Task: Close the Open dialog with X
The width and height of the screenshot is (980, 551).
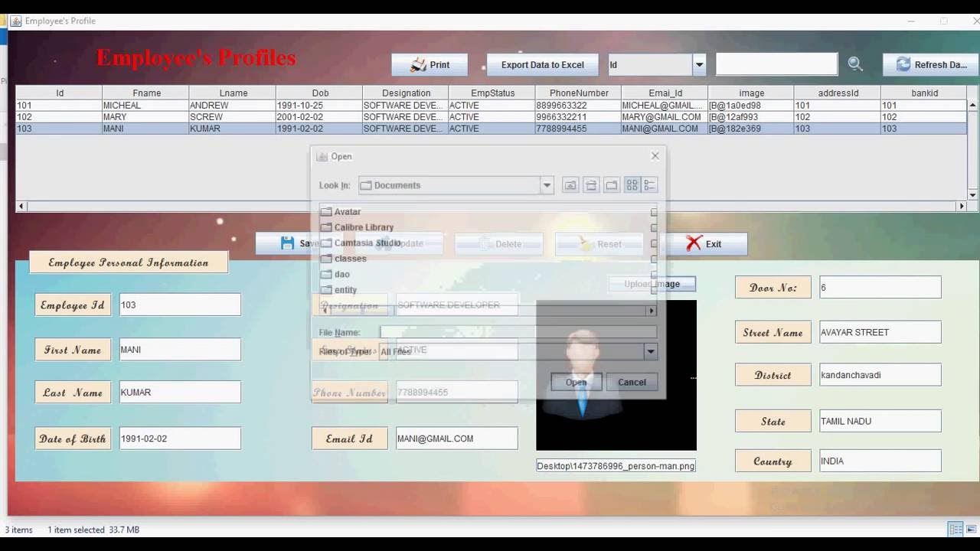Action: (x=655, y=156)
